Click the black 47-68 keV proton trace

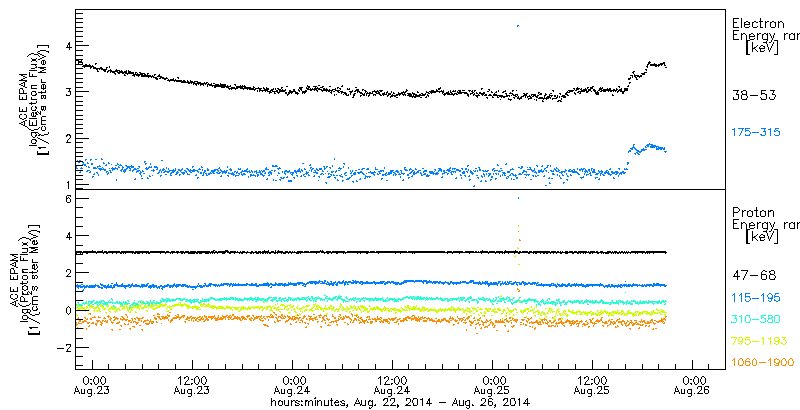(371, 252)
